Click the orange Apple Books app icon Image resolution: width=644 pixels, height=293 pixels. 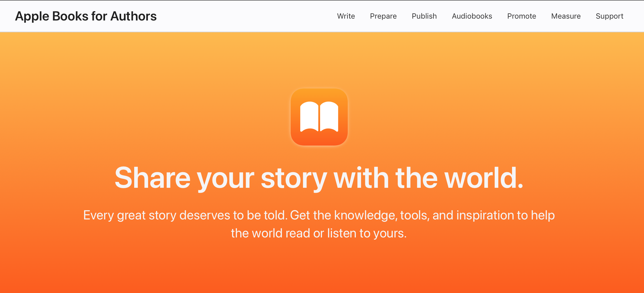(319, 117)
